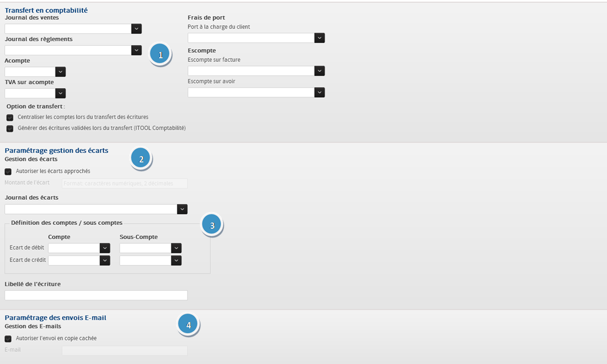The width and height of the screenshot is (607, 364).
Task: Open 'Ecart de crédit' Sous-Compte dropdown
Action: (x=176, y=260)
